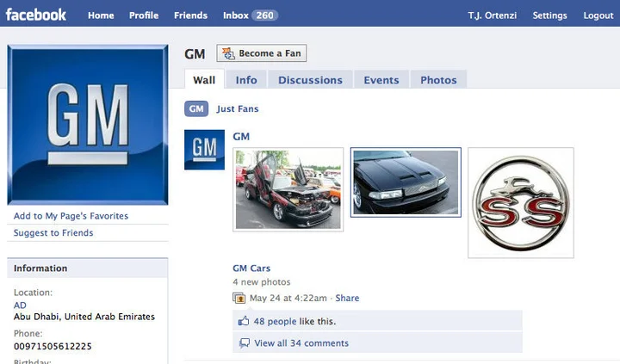Viewport: 620px width, 364px height.
Task: Open the black car hood photo
Action: [406, 182]
